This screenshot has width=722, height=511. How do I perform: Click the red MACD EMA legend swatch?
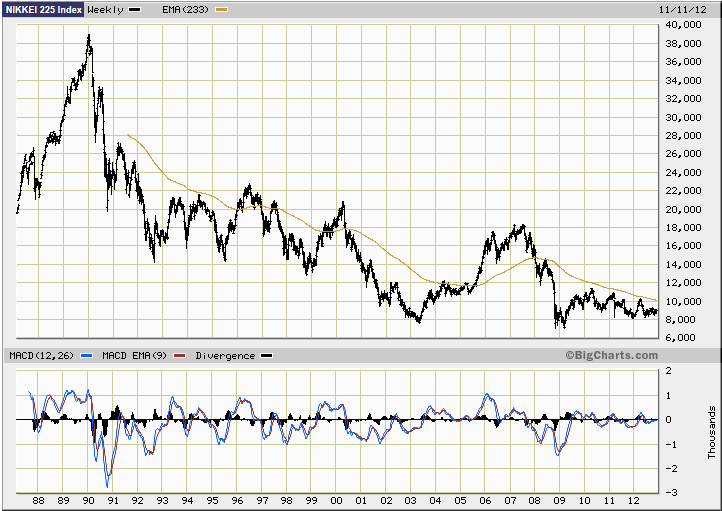click(x=180, y=356)
